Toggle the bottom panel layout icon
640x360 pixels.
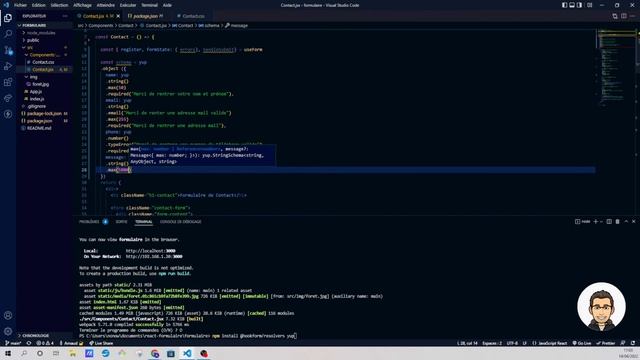pos(572,5)
